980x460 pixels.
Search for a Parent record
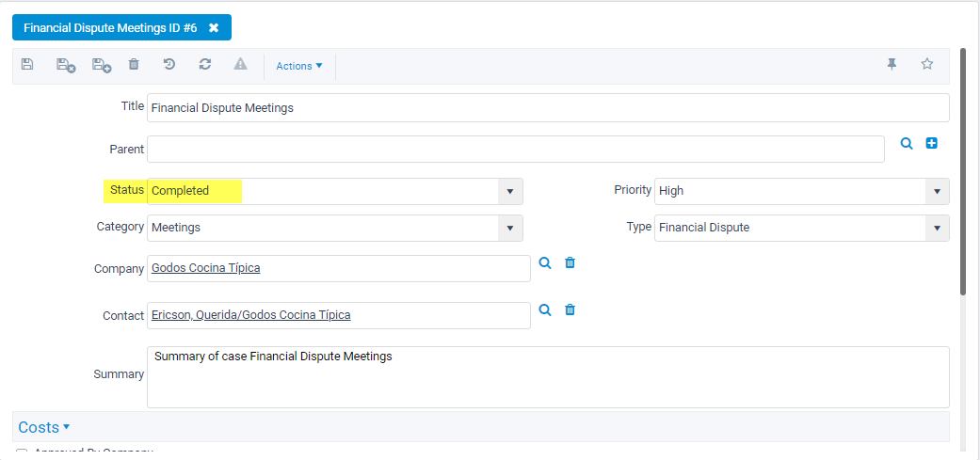907,144
